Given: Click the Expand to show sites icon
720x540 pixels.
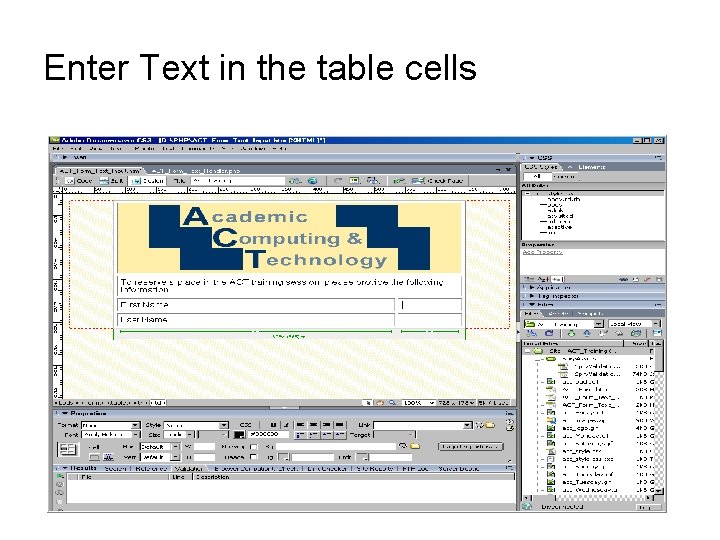Looking at the screenshot, I should 657,334.
